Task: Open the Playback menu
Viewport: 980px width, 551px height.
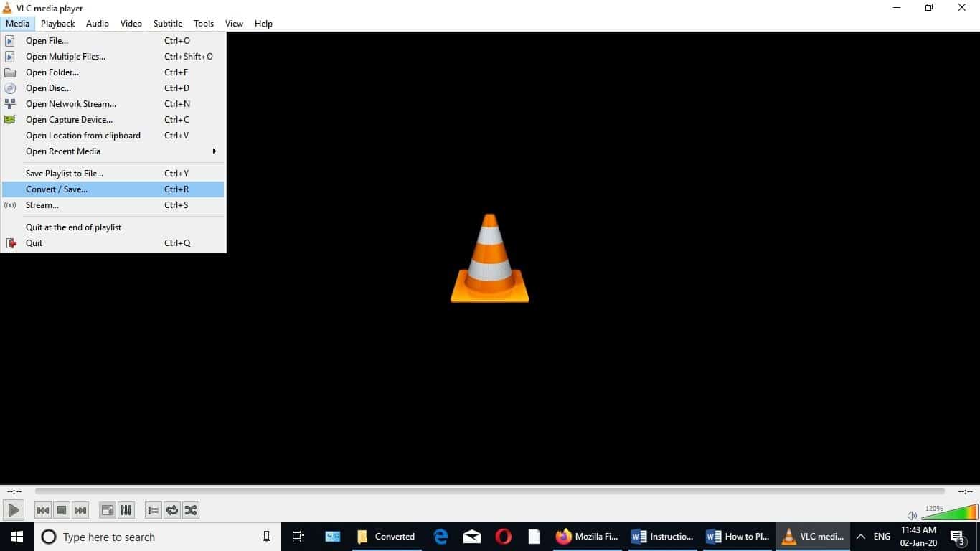Action: [x=57, y=24]
